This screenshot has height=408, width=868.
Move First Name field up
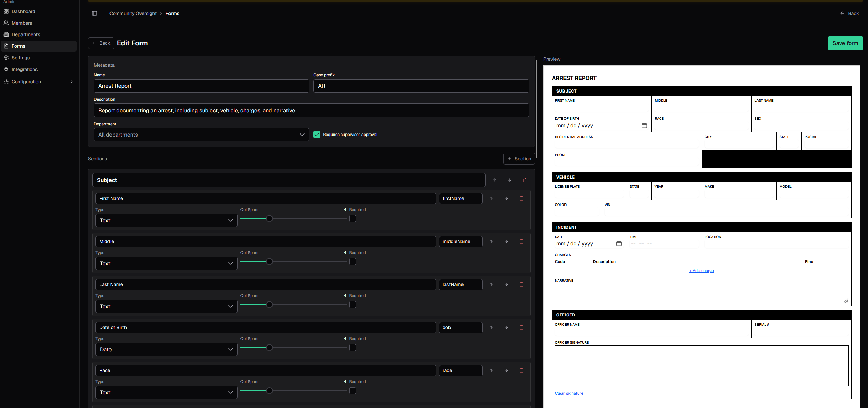coord(491,198)
